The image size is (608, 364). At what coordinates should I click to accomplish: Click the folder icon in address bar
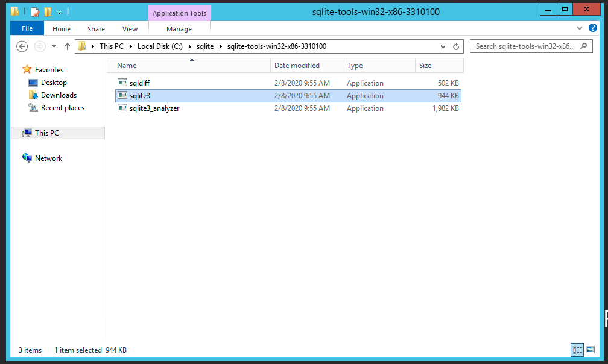pyautogui.click(x=82, y=46)
